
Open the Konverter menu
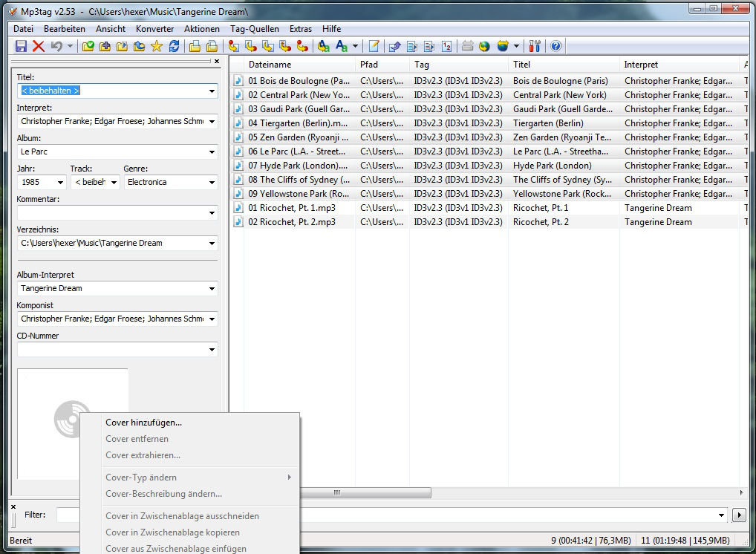154,29
